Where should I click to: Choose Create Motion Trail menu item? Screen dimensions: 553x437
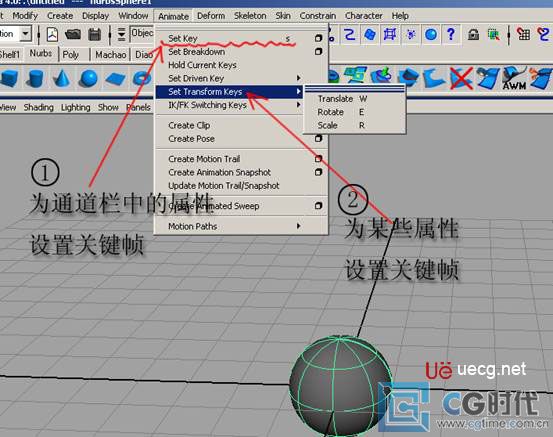pos(241,159)
